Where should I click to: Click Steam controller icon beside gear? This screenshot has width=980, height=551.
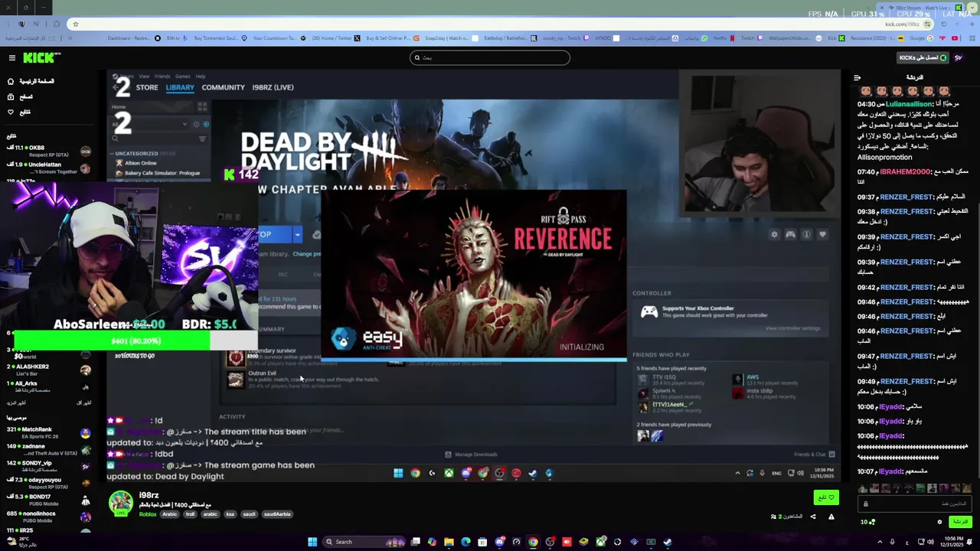(x=790, y=235)
